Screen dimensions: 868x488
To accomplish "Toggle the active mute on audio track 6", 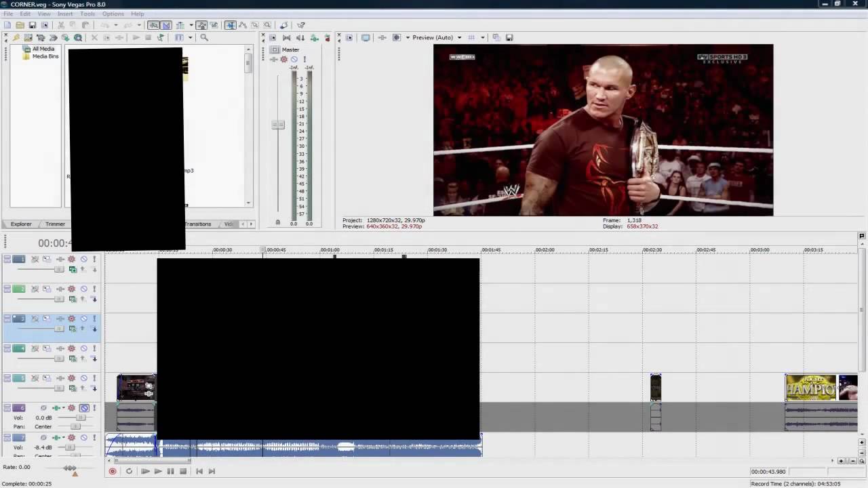I will pyautogui.click(x=84, y=408).
